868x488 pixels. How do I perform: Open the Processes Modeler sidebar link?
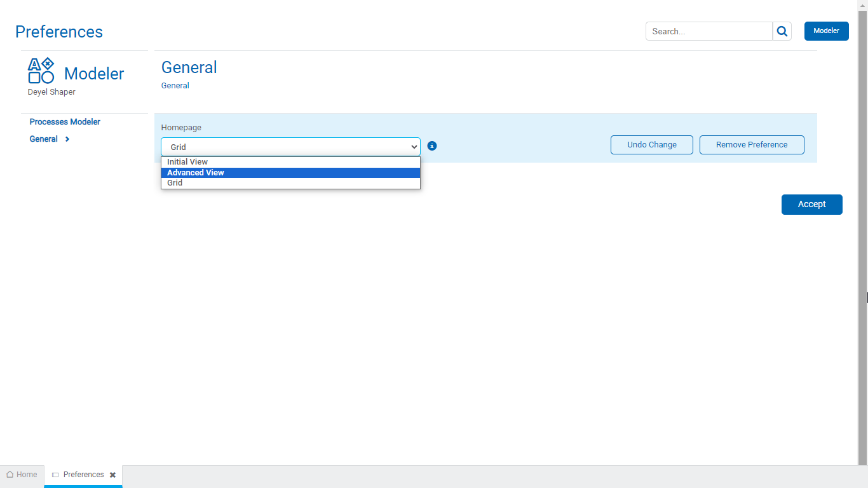point(65,122)
